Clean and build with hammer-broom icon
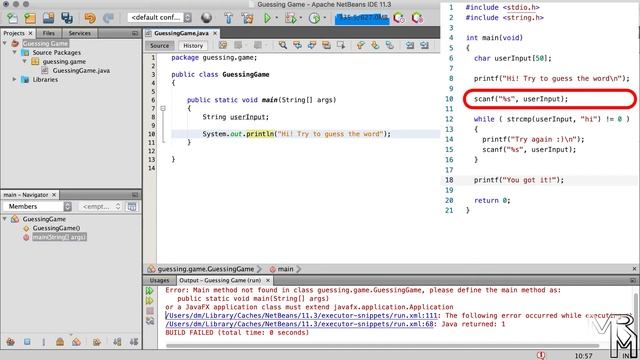Image resolution: width=640 pixels, height=360 pixels. [247, 18]
